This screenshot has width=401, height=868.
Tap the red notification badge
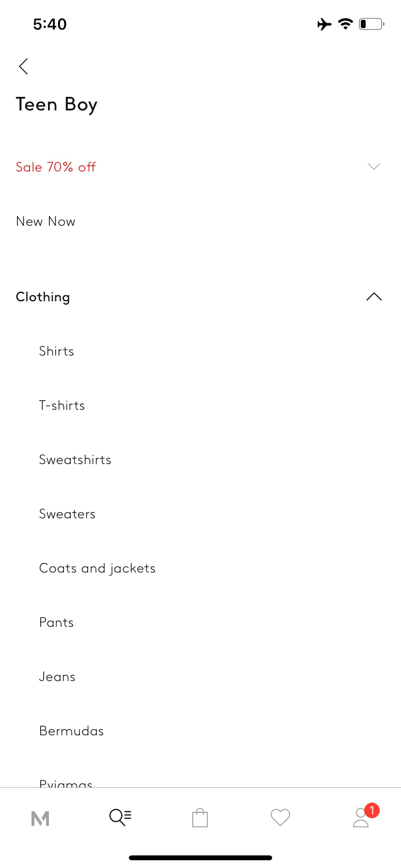(372, 810)
